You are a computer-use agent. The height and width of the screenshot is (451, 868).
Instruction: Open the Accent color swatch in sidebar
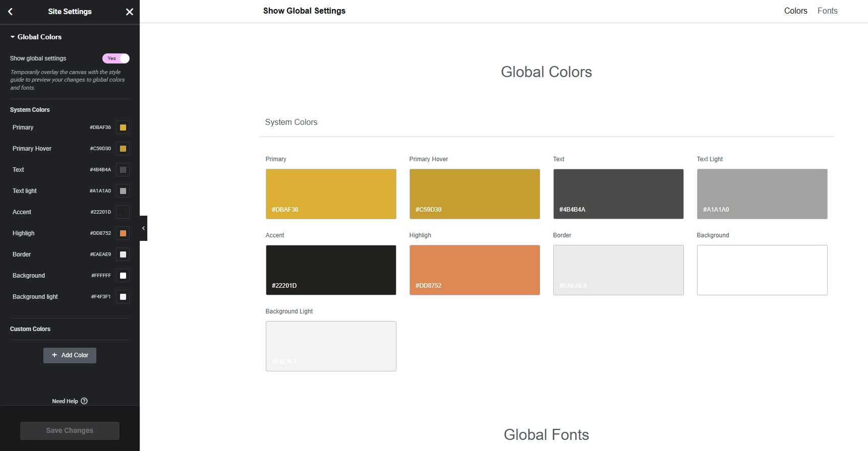click(123, 212)
